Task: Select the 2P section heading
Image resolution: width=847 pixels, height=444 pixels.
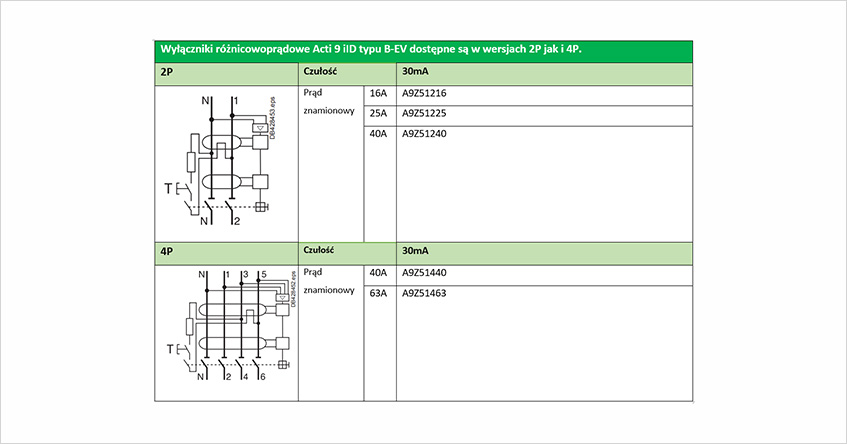Action: (166, 72)
